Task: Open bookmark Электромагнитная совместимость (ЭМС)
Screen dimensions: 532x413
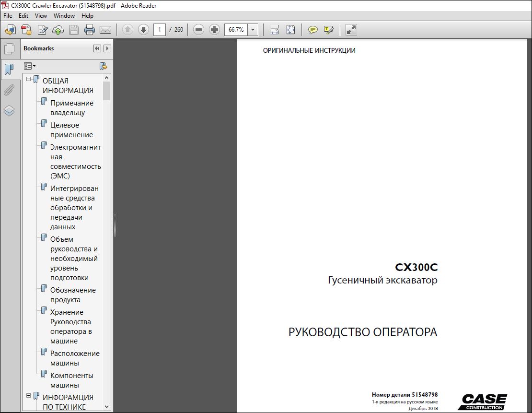Action: (x=75, y=162)
